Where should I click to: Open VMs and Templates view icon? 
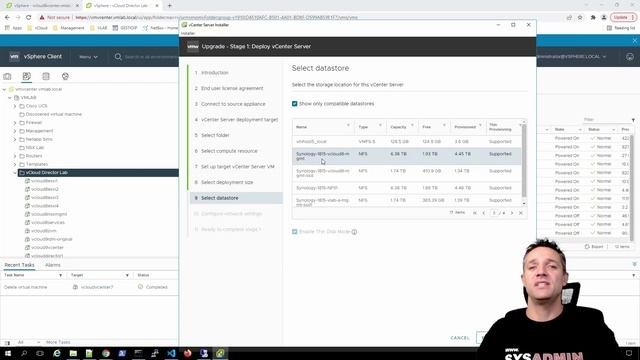coord(27,76)
